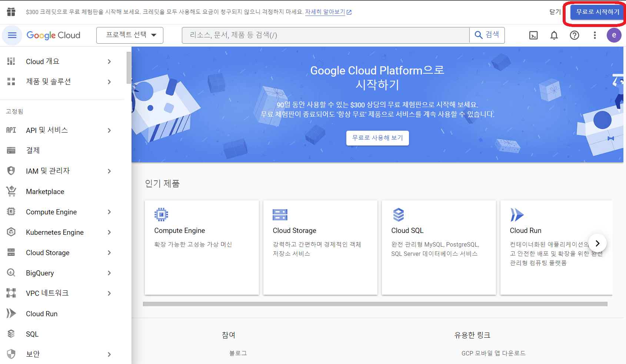The width and height of the screenshot is (626, 364).
Task: Expand the Compute Engine sidebar chevron
Action: coord(109,212)
